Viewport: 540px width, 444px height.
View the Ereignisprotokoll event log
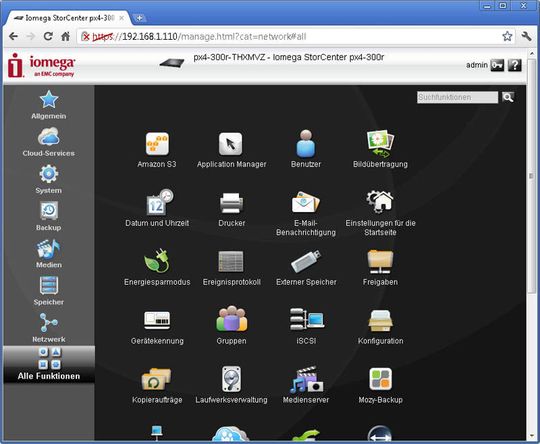click(x=231, y=267)
